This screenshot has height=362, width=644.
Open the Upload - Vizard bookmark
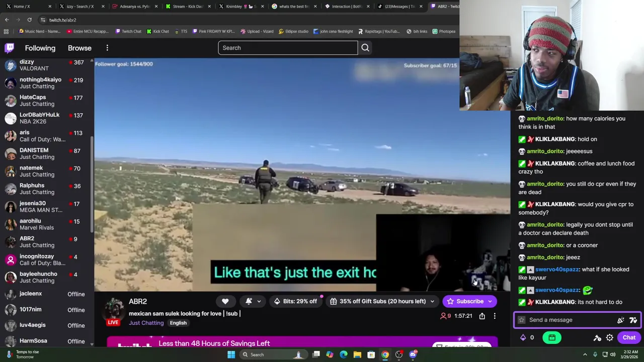pyautogui.click(x=257, y=31)
